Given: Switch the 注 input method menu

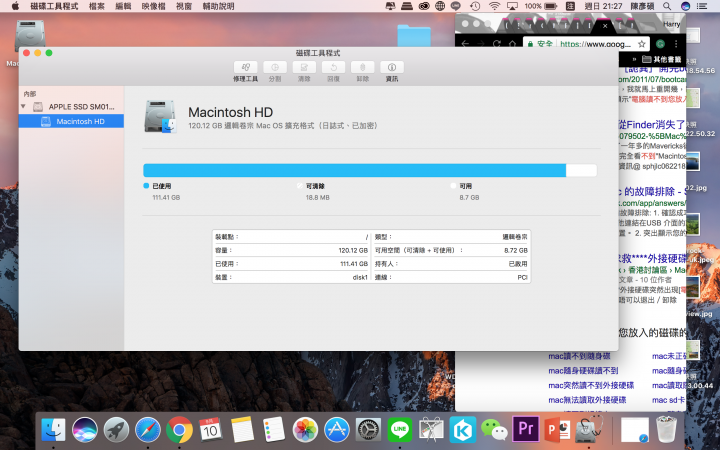Looking at the screenshot, I should [x=570, y=6].
